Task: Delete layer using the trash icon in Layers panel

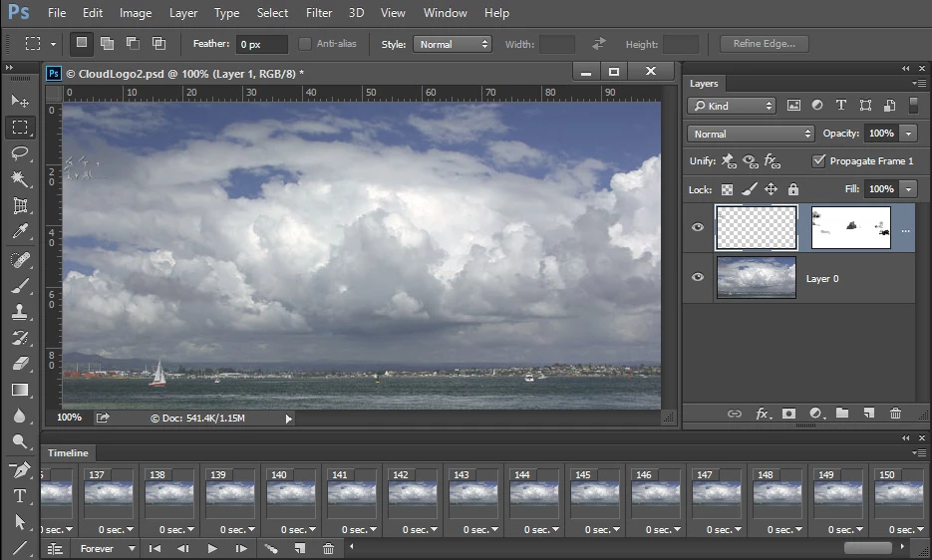Action: pyautogui.click(x=895, y=414)
